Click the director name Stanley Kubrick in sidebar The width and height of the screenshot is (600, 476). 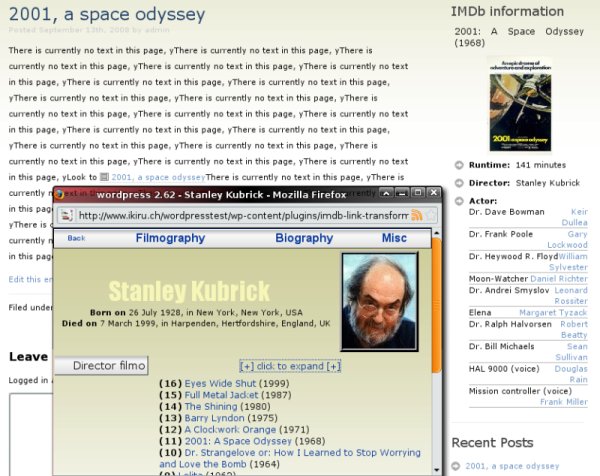pyautogui.click(x=548, y=183)
